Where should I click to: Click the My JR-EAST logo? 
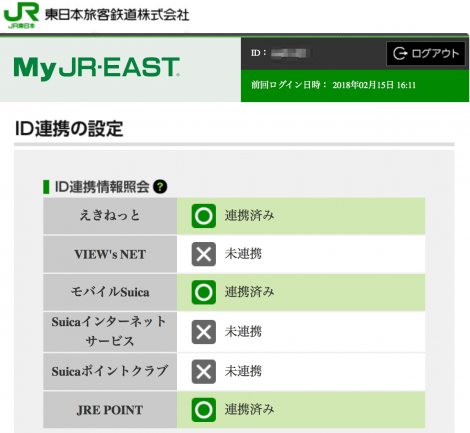97,68
